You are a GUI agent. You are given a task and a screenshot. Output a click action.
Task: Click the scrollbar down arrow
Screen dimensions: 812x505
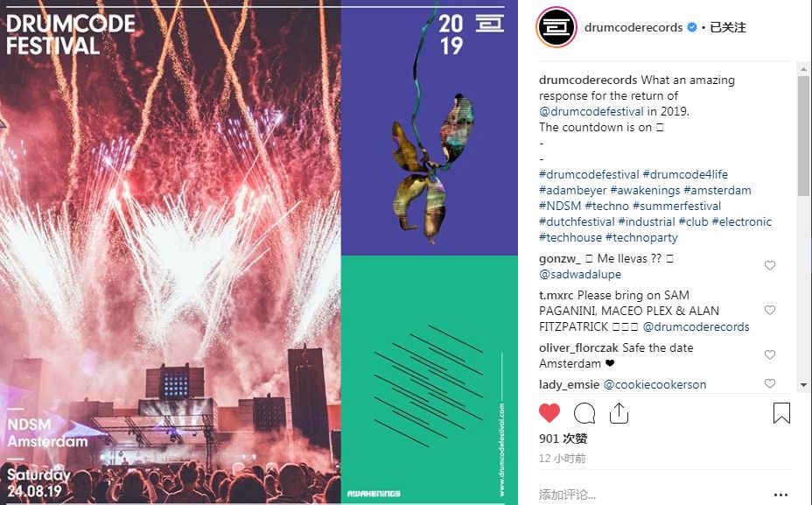803,385
